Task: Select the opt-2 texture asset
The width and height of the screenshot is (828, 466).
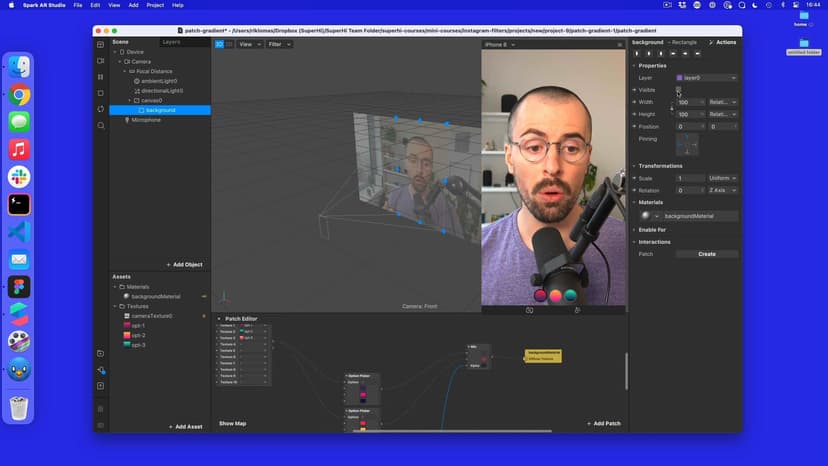Action: [135, 335]
